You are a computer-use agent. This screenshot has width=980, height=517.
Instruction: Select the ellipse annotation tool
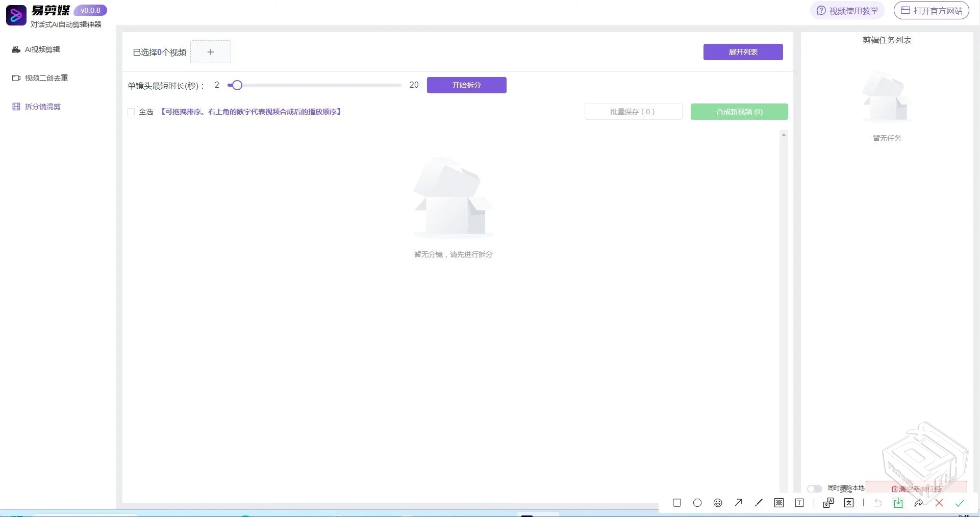coord(697,503)
